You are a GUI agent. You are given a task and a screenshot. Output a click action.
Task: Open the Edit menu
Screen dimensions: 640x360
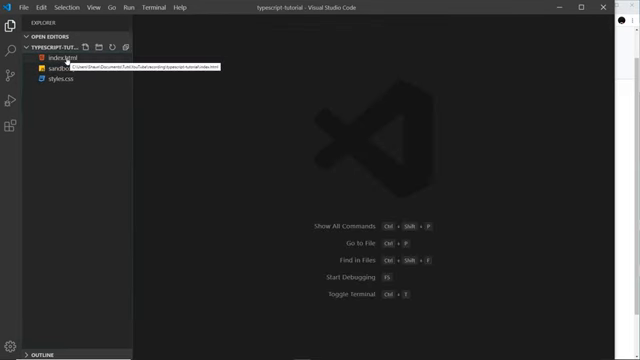point(41,7)
